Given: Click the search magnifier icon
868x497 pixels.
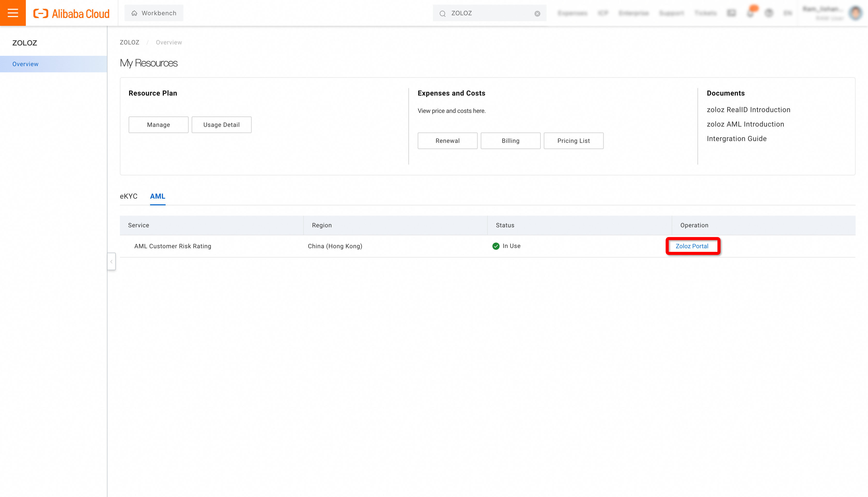Looking at the screenshot, I should point(442,14).
